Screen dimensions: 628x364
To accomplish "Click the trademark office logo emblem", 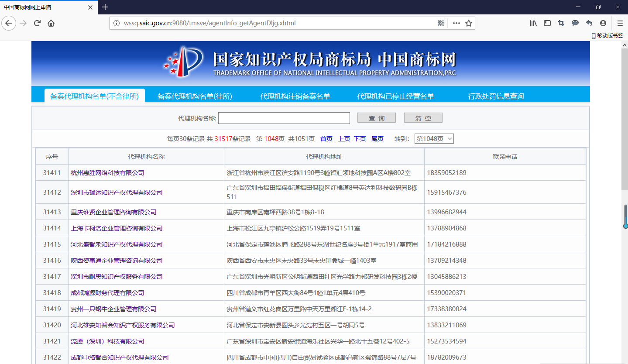I will [x=183, y=61].
